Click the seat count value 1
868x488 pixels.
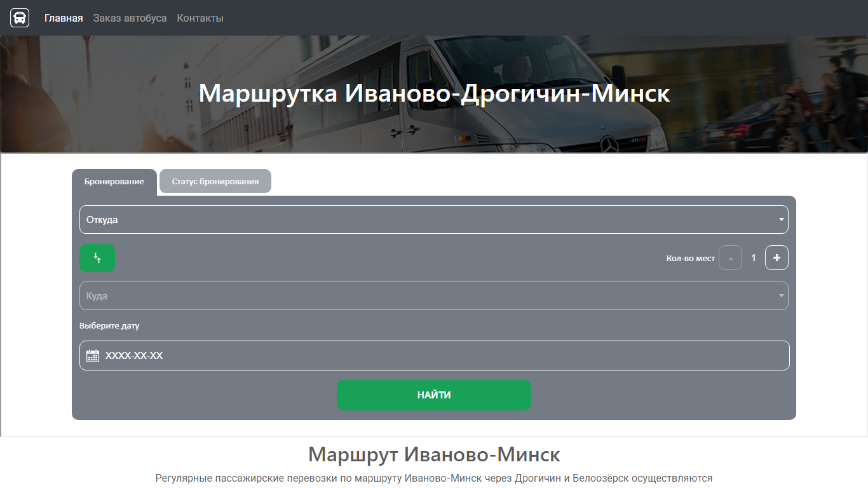(754, 258)
